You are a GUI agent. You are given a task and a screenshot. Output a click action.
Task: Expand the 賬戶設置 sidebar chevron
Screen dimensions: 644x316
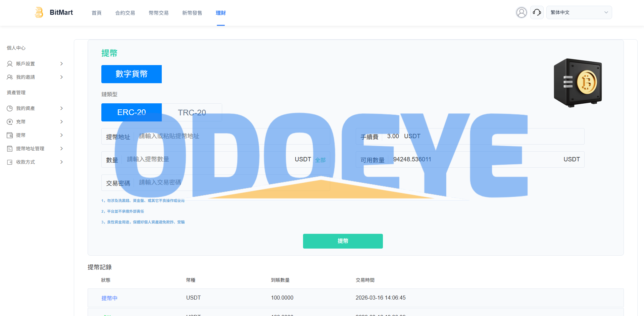click(x=61, y=64)
